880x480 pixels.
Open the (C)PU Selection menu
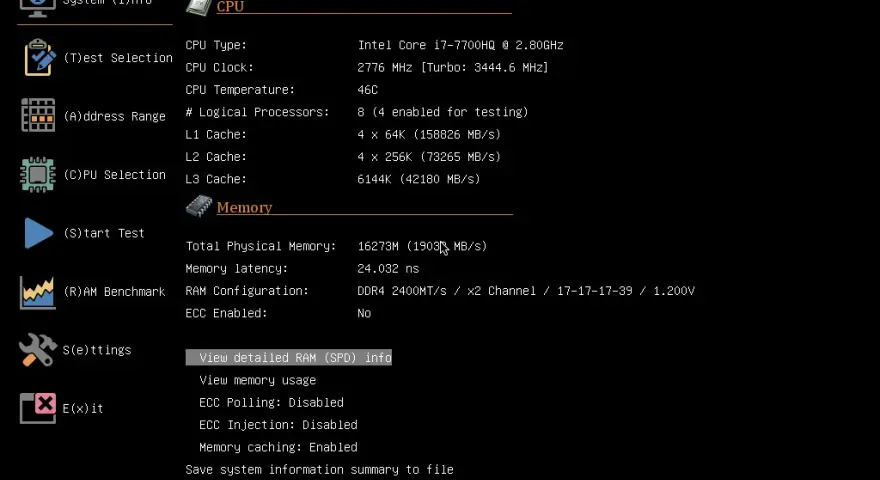[x=114, y=175]
